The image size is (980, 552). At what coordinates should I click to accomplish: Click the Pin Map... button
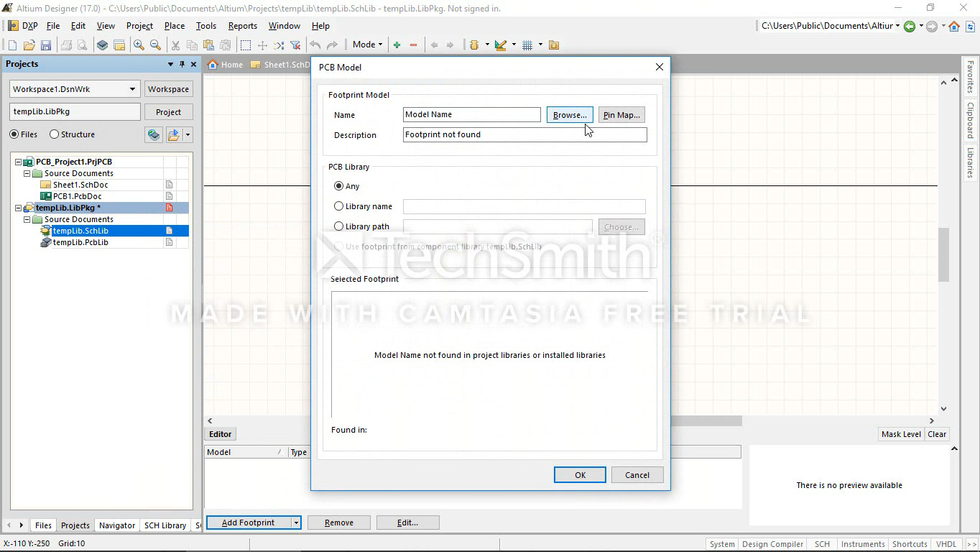point(621,115)
